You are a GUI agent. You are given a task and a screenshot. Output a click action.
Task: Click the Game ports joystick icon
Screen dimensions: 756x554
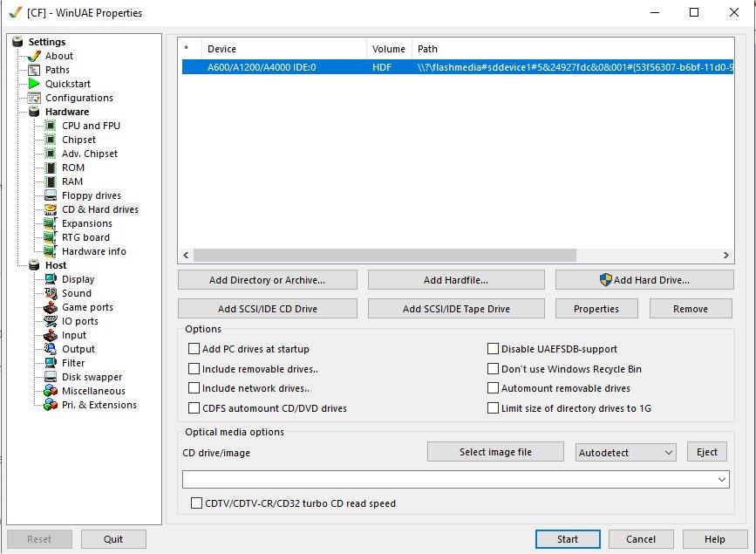tap(51, 307)
